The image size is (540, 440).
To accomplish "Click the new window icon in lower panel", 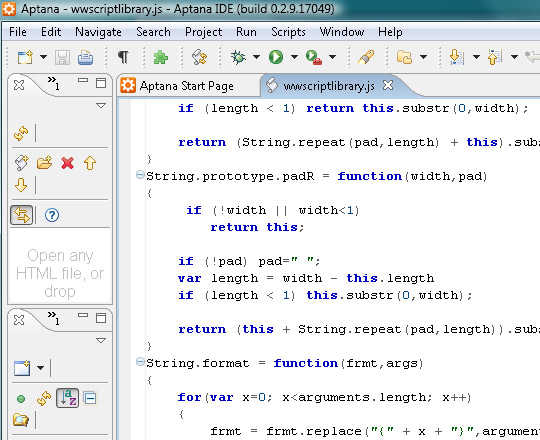I will point(22,368).
